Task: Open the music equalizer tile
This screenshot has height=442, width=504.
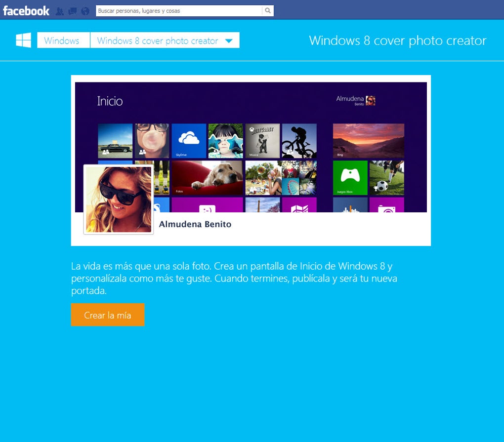Action: (350, 205)
